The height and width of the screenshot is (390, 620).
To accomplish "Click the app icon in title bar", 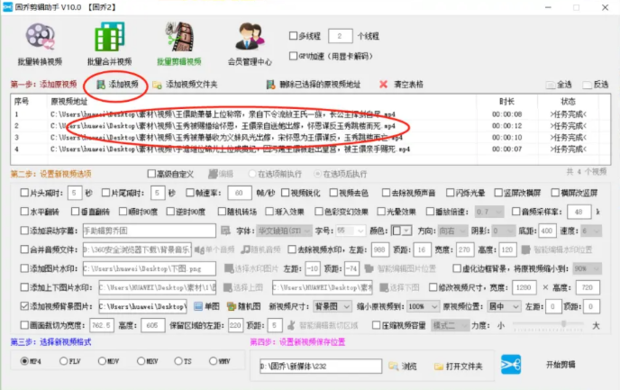I will (8, 7).
